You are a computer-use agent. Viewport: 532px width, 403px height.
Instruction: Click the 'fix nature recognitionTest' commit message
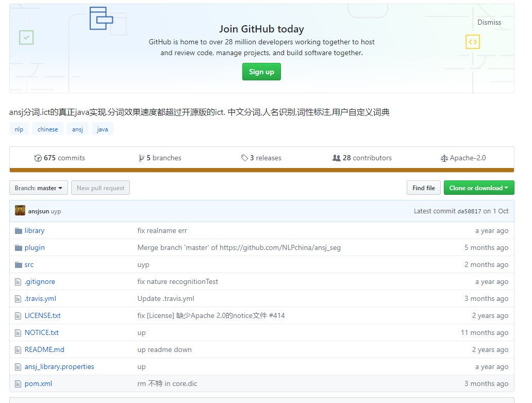click(x=177, y=281)
